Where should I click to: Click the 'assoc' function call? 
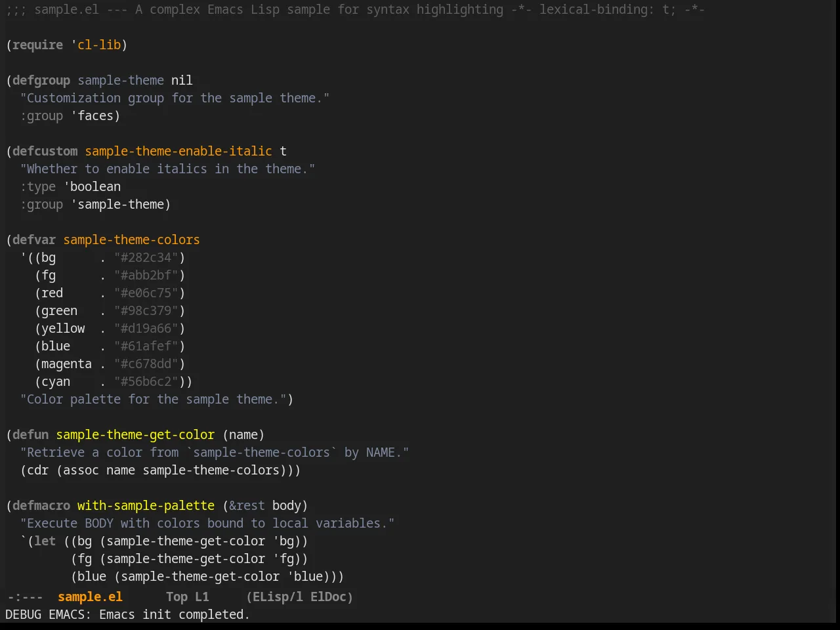click(81, 470)
